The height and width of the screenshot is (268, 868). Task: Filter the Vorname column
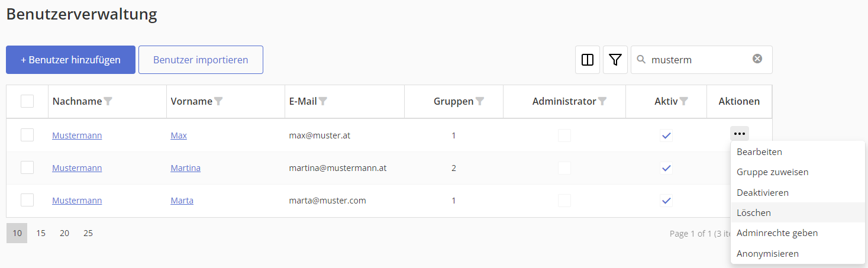pyautogui.click(x=218, y=101)
